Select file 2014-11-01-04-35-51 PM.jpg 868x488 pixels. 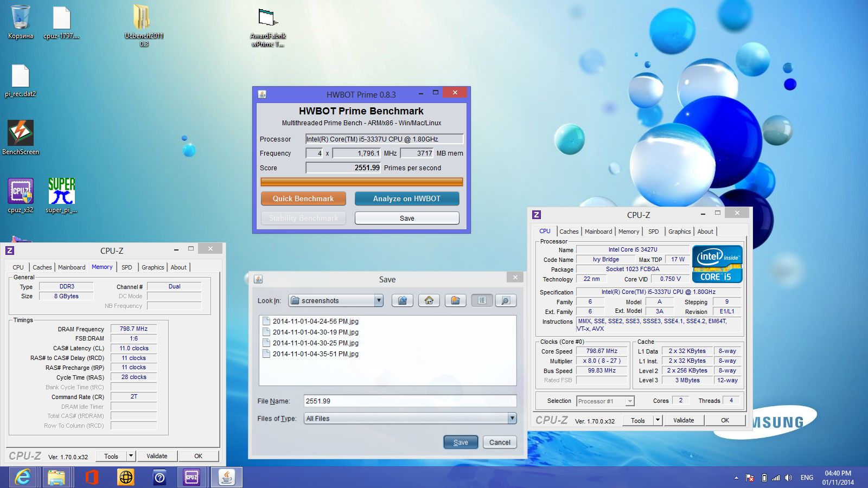click(310, 354)
